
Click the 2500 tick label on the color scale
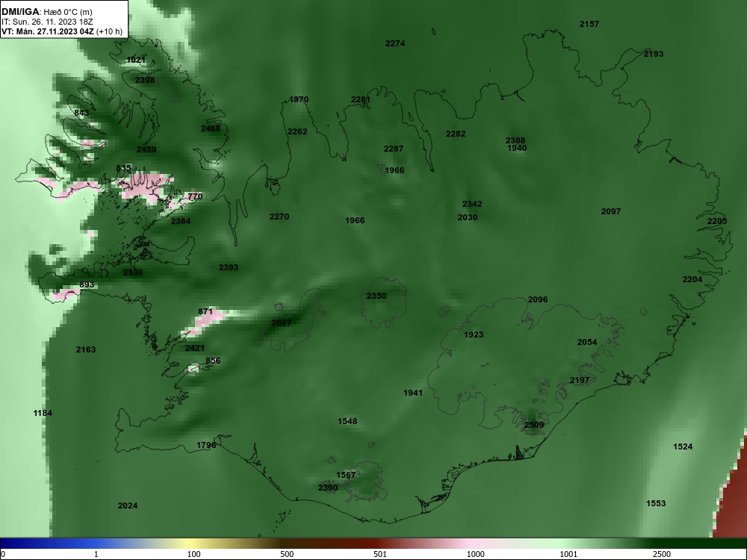click(x=662, y=554)
